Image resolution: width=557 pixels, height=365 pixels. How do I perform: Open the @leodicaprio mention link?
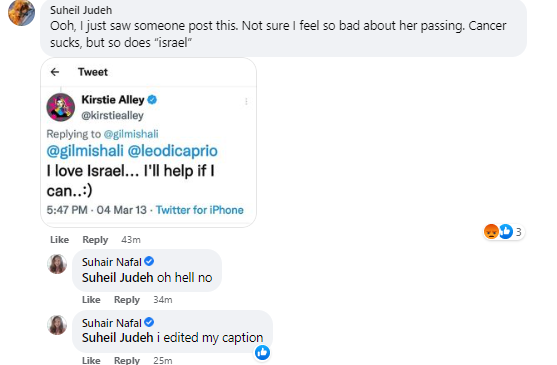click(x=172, y=151)
